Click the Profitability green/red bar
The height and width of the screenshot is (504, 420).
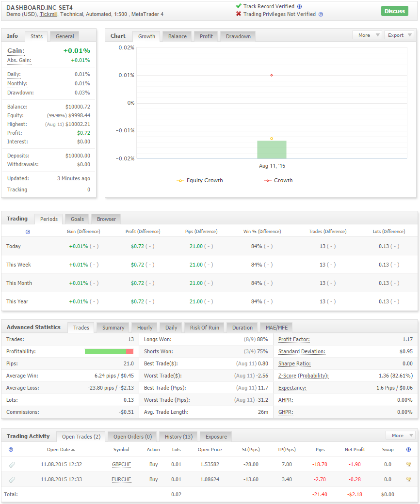click(x=109, y=351)
